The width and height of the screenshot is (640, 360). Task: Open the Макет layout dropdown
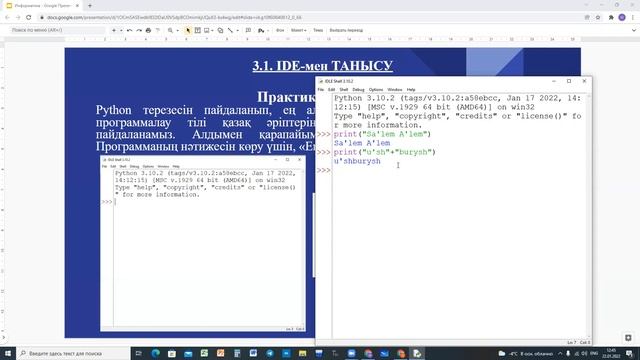(298, 30)
